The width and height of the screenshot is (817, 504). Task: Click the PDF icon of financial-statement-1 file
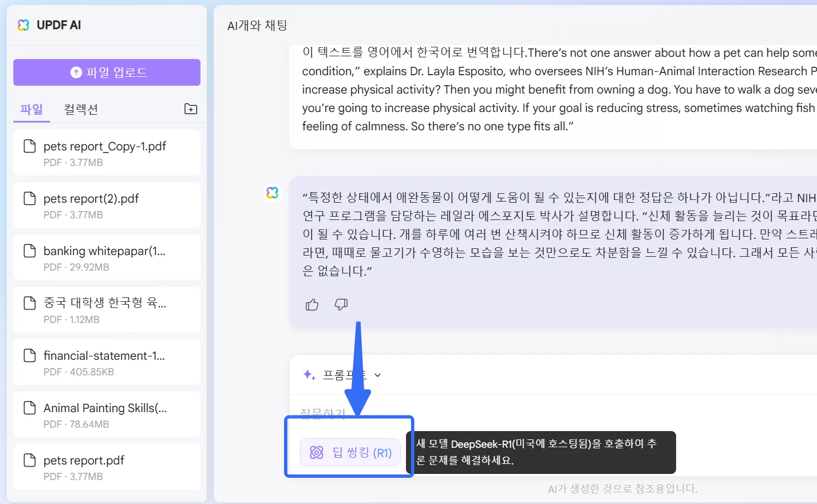(x=30, y=355)
